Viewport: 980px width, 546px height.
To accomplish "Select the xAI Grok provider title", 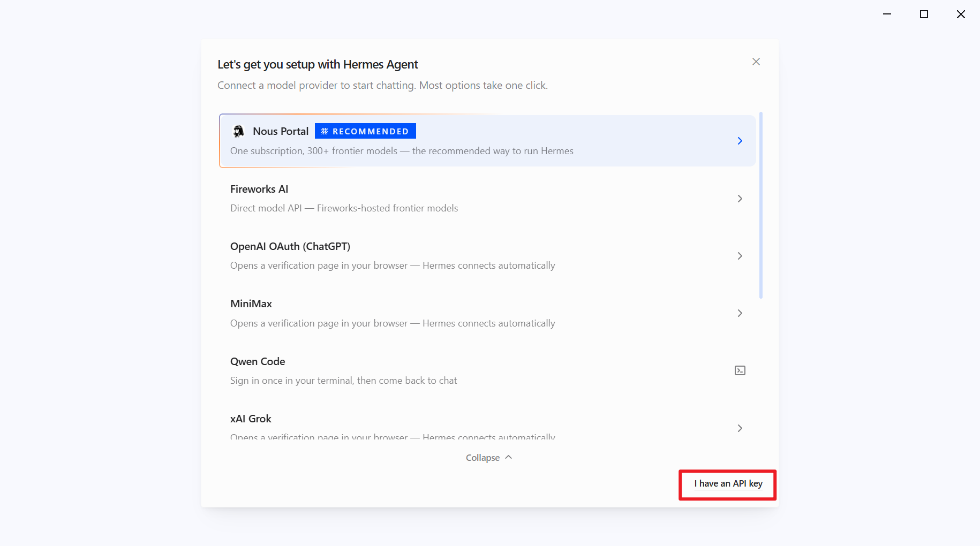I will 251,419.
